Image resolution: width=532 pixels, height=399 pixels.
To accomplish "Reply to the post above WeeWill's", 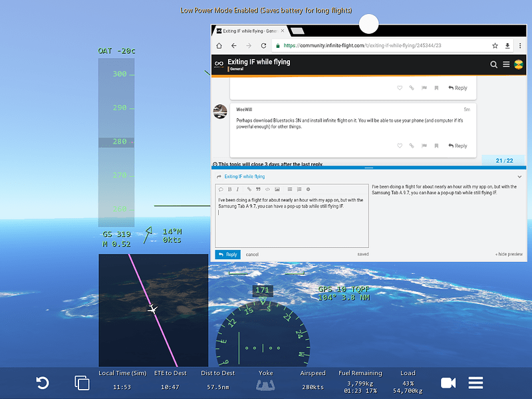I will click(458, 88).
